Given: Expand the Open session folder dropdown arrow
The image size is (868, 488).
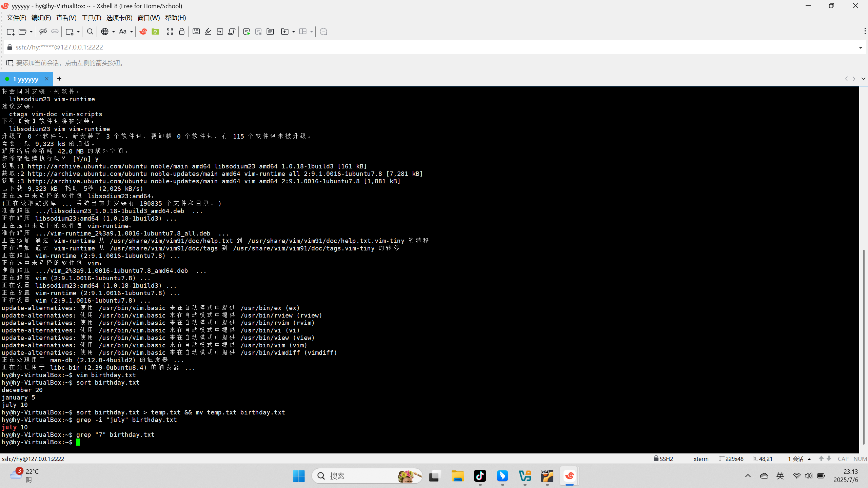Looking at the screenshot, I should [31, 32].
